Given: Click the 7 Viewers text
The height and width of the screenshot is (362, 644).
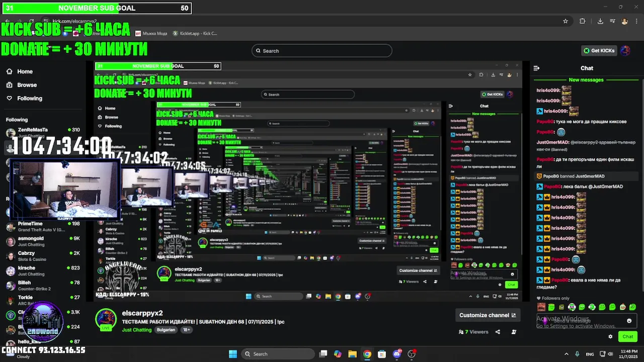Looking at the screenshot, I should [476, 332].
